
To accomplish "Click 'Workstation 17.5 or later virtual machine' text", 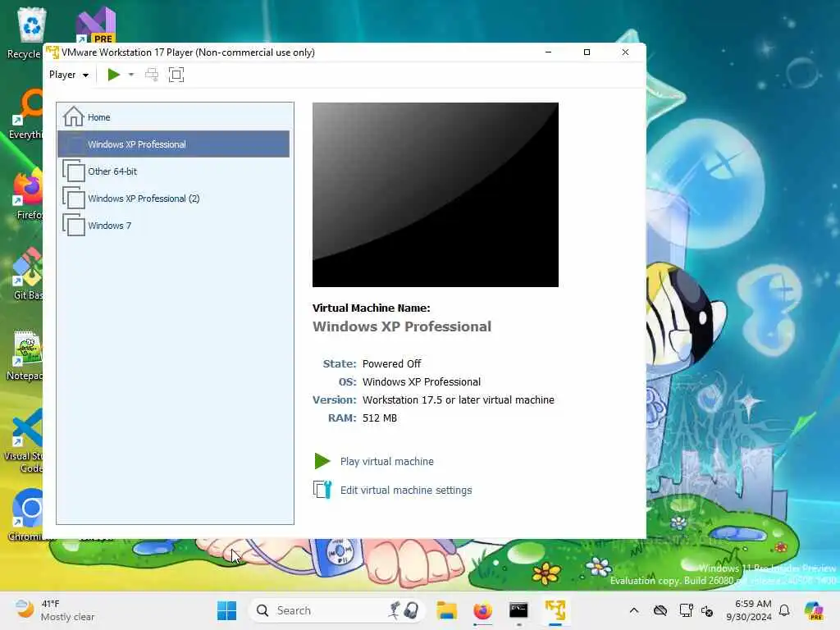I will point(458,399).
